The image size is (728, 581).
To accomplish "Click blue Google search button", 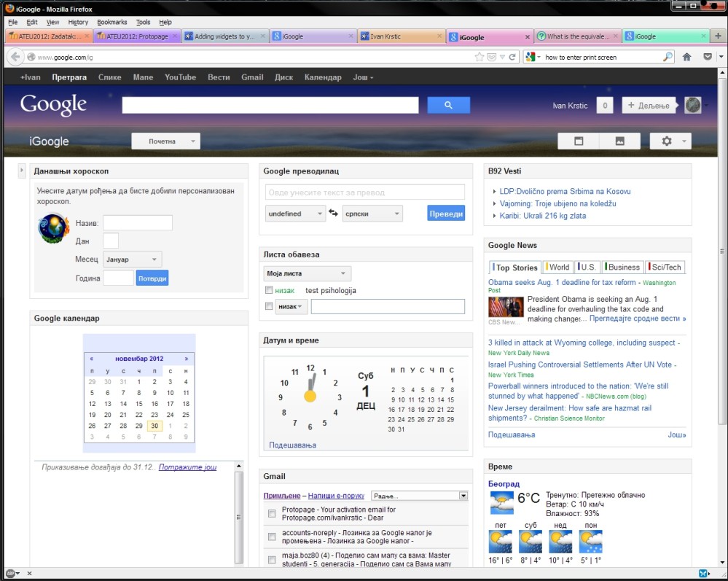I will point(448,105).
